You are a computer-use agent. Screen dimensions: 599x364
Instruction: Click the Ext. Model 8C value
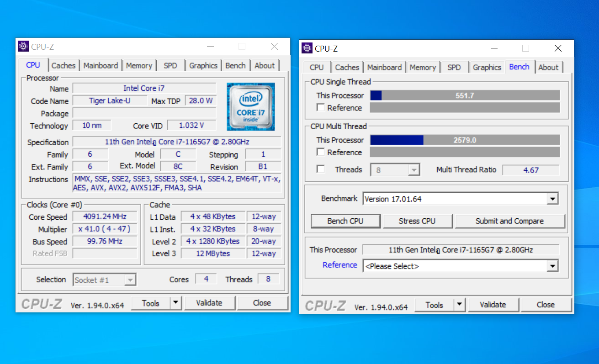(178, 166)
